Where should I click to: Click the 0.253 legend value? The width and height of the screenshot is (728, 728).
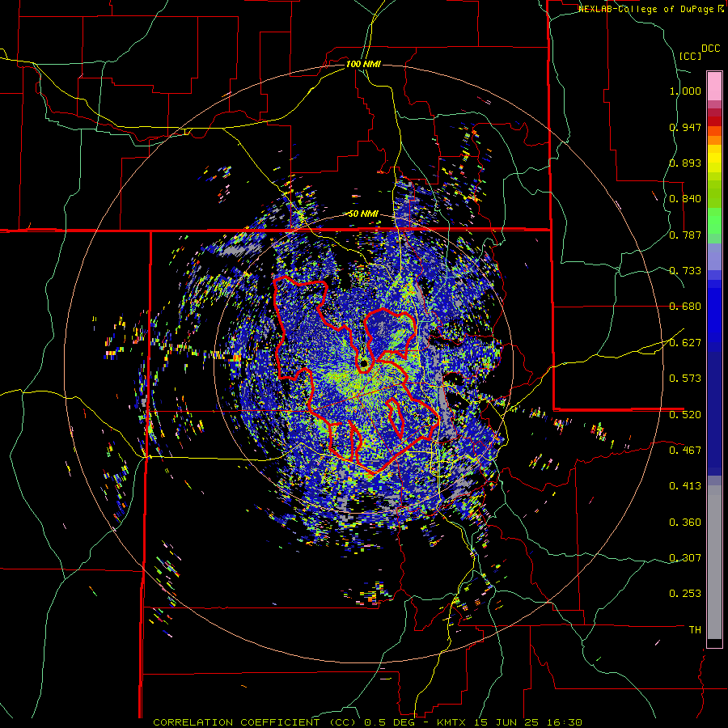685,593
